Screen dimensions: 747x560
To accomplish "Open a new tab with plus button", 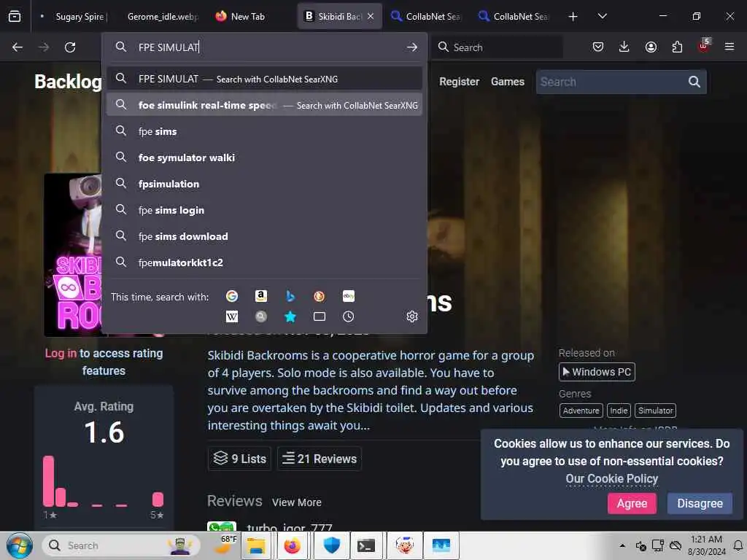I will point(573,17).
